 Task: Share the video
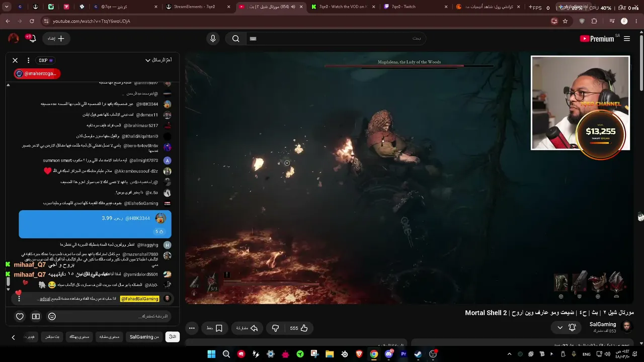[x=247, y=328]
